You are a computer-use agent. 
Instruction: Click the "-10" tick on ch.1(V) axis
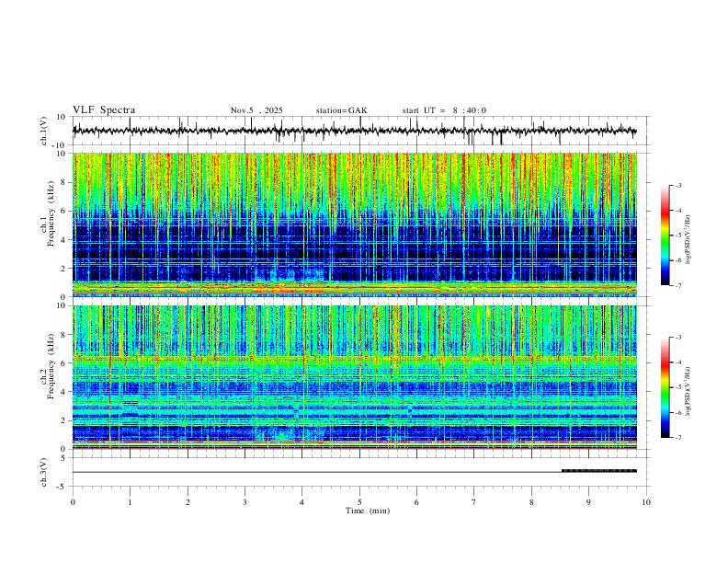[59, 145]
